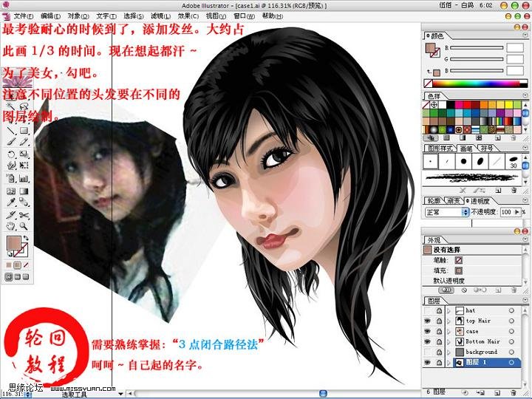Click the create new sublayer icon
This screenshot has width=532, height=399.
click(x=480, y=392)
